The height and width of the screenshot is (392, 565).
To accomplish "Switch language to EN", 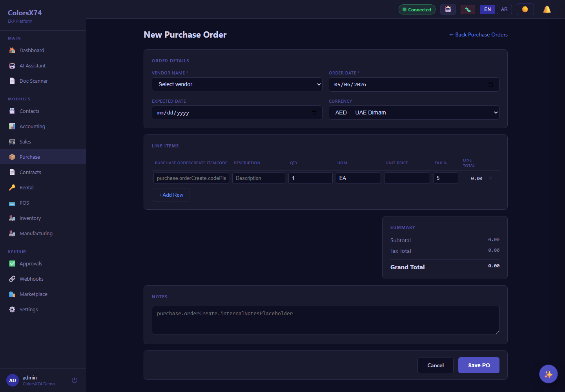I will pyautogui.click(x=487, y=9).
